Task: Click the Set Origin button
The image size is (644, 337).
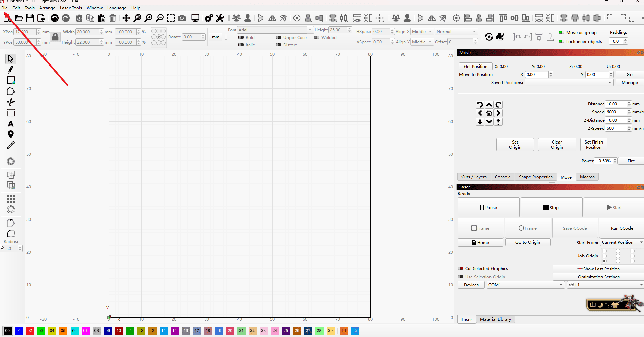Action: click(515, 145)
